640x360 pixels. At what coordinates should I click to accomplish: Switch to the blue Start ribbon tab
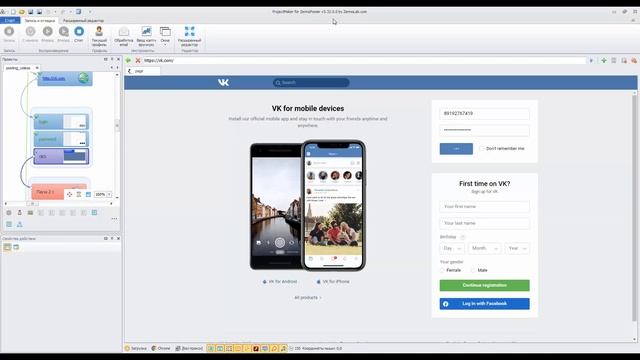click(10, 20)
